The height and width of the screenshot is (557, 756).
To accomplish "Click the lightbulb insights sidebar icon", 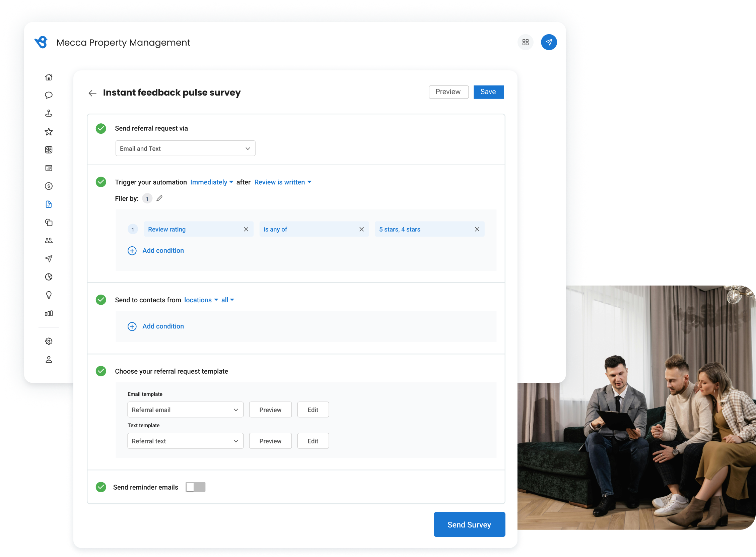I will click(x=49, y=295).
